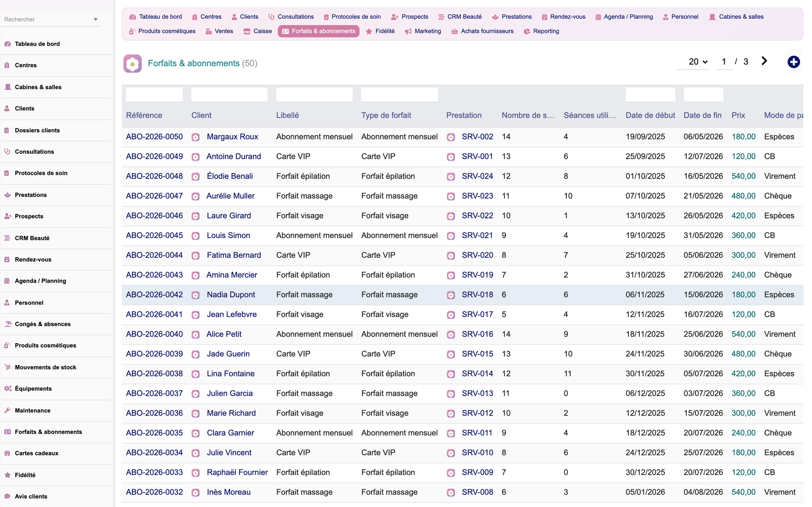Click the Tableau de bord sidebar icon

pos(8,44)
